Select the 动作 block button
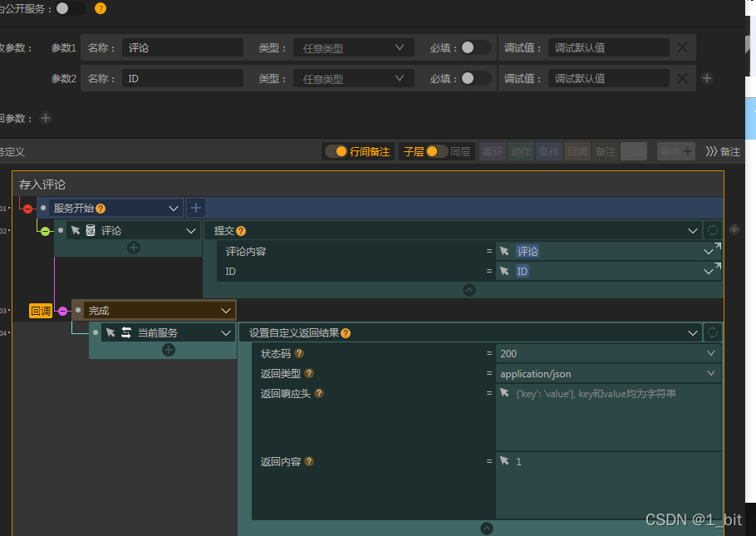This screenshot has width=756, height=536. pyautogui.click(x=521, y=151)
